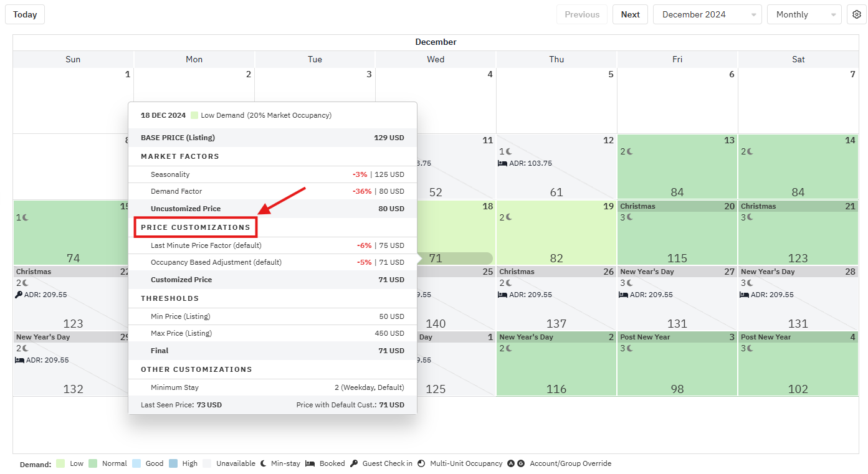Screen dimensions: 868x474
Task: Click the Account/Group Override legend icon
Action: click(x=515, y=463)
